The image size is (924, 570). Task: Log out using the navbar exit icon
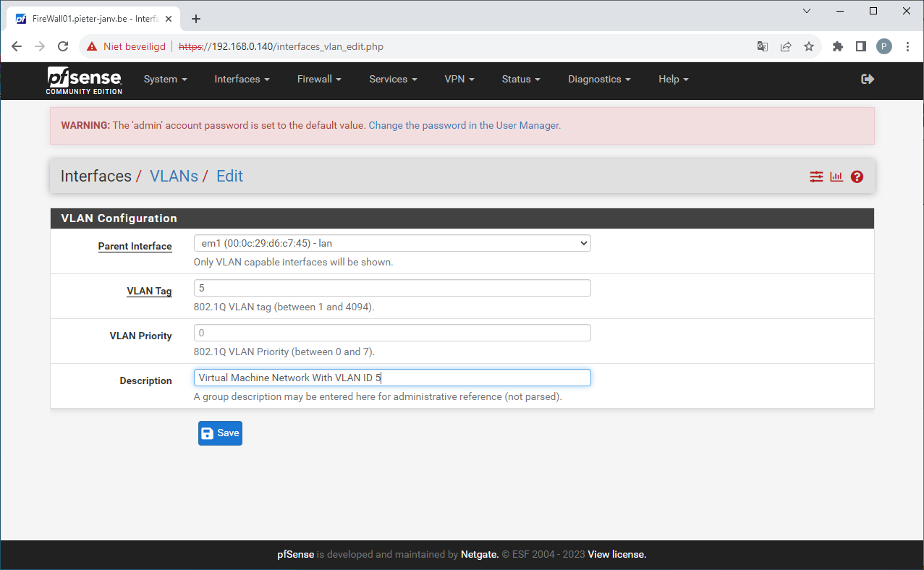click(x=868, y=79)
